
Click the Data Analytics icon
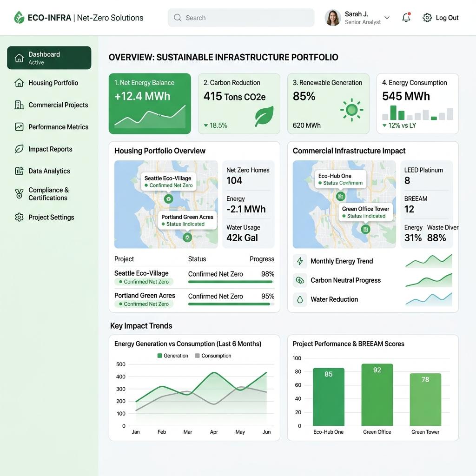pos(19,171)
